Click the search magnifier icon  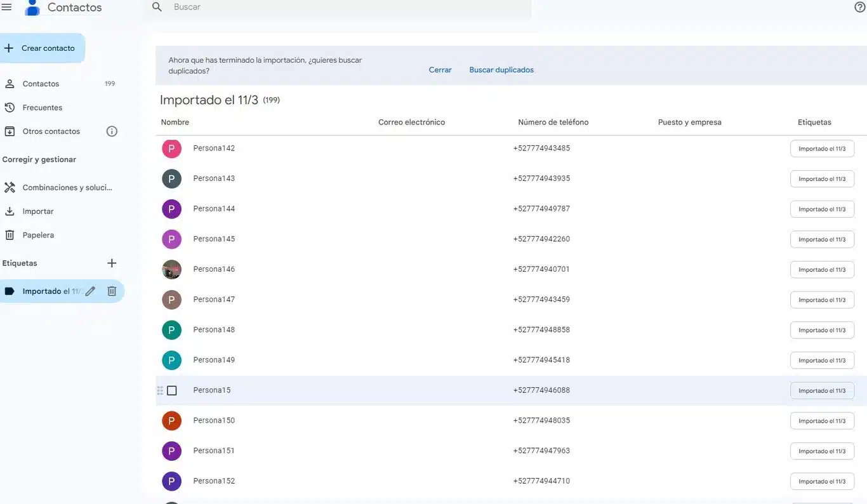coord(157,8)
